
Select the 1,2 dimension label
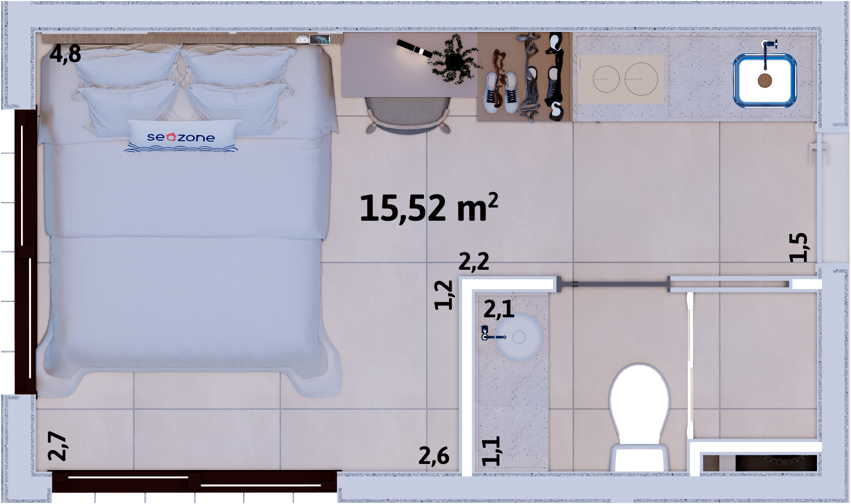444,295
